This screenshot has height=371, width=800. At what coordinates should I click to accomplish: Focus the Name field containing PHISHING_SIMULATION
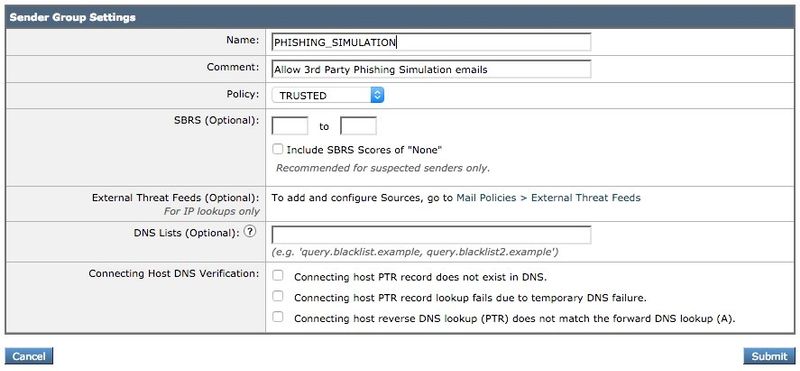point(431,42)
